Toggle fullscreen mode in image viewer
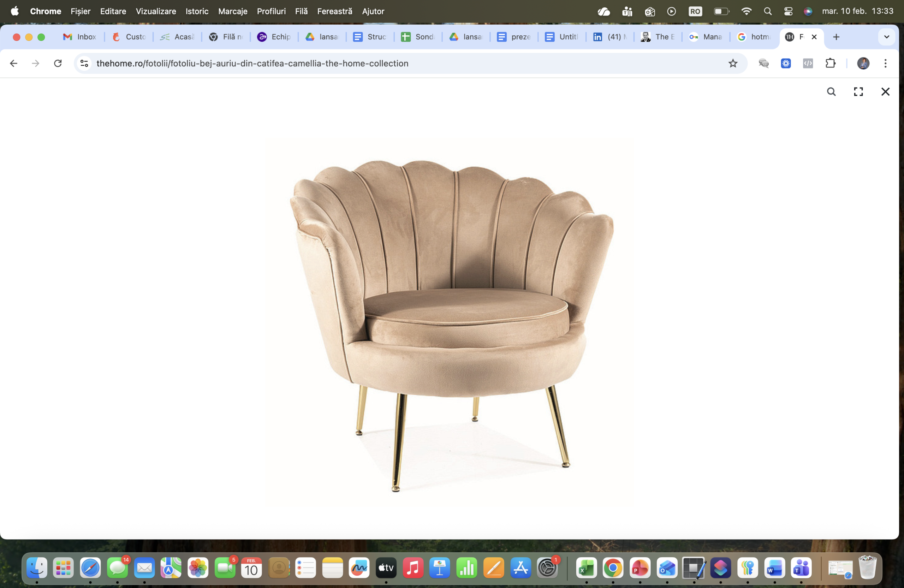This screenshot has width=904, height=588. pyautogui.click(x=858, y=91)
